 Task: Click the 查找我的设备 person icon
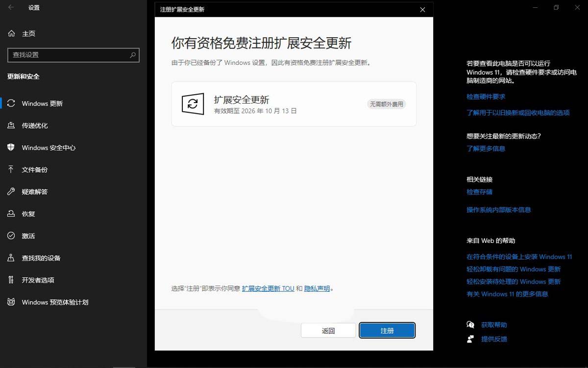(x=11, y=258)
